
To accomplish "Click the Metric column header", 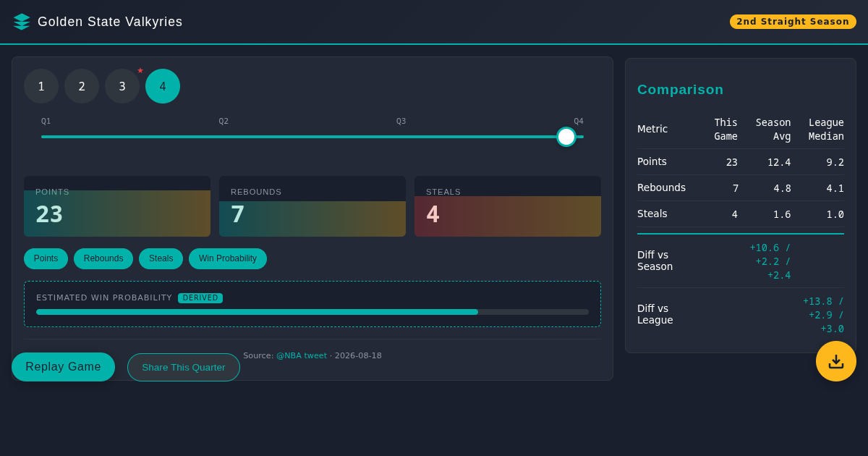I will tap(652, 129).
